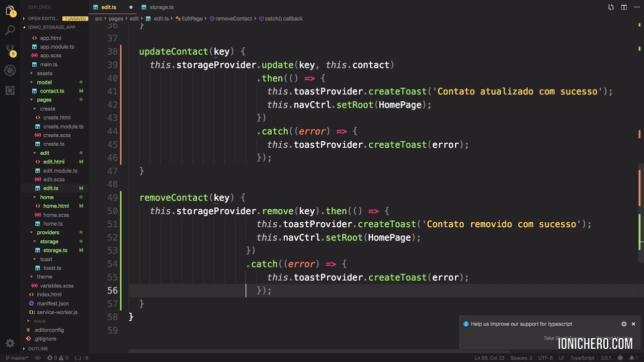Switch to the storage.ts editor tab
The width and height of the screenshot is (644, 362).
tap(161, 7)
